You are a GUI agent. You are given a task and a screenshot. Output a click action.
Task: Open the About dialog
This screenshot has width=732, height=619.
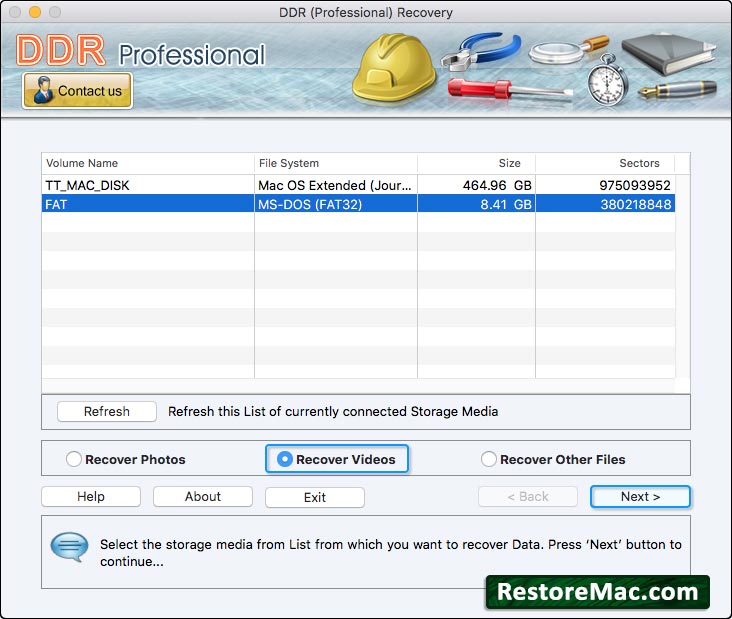coord(203,496)
